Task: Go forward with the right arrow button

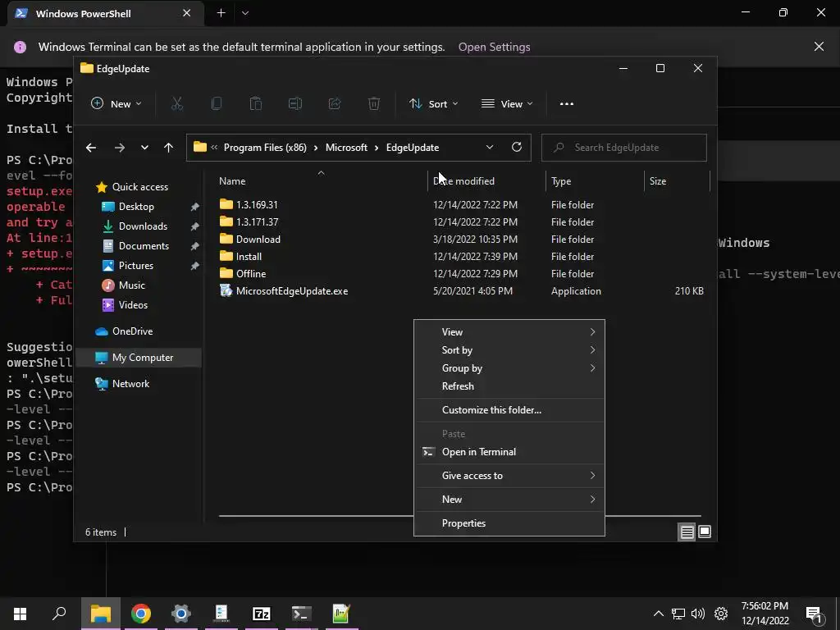Action: [x=120, y=148]
